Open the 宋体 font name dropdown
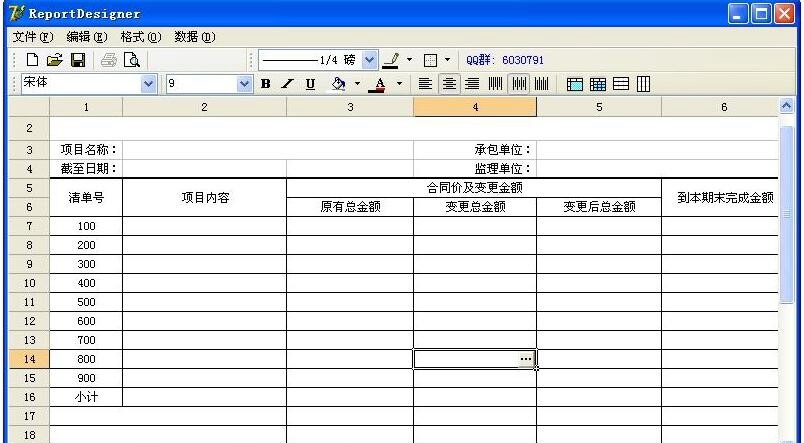 click(x=149, y=84)
